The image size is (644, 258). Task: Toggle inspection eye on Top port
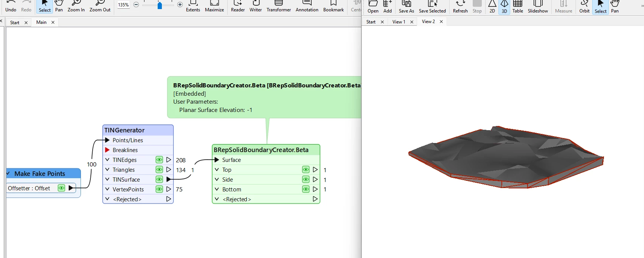(x=306, y=169)
